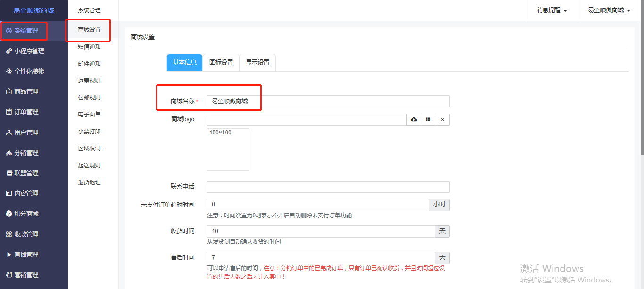Select 小程序管理 label in left sidebar
Viewport: 644px width, 289px height.
click(29, 51)
